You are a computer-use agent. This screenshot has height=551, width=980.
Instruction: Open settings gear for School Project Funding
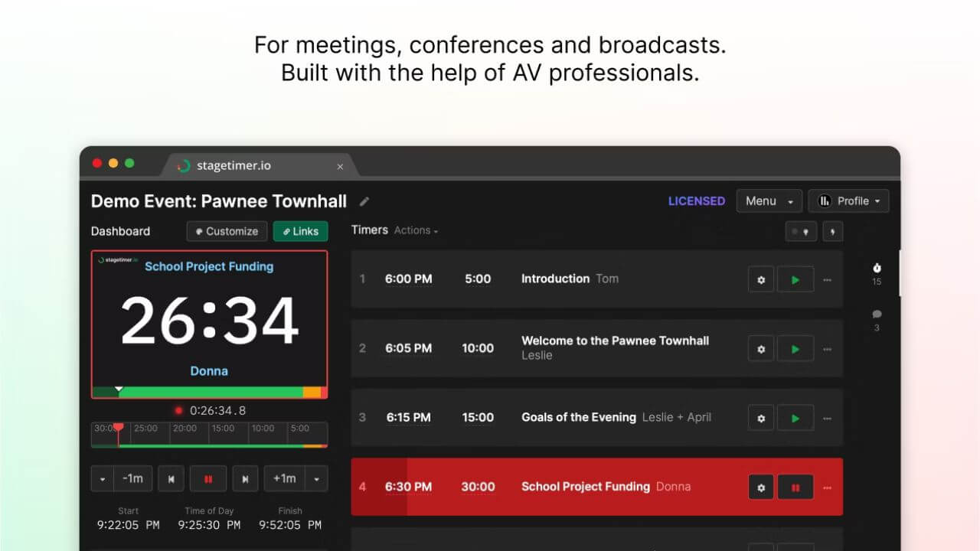[760, 487]
